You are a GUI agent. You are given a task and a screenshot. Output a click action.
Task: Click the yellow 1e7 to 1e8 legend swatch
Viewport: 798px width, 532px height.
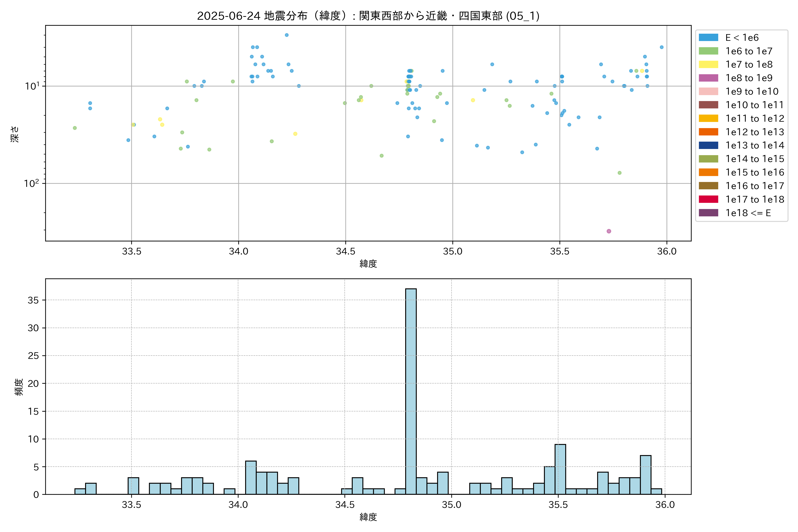pyautogui.click(x=708, y=65)
